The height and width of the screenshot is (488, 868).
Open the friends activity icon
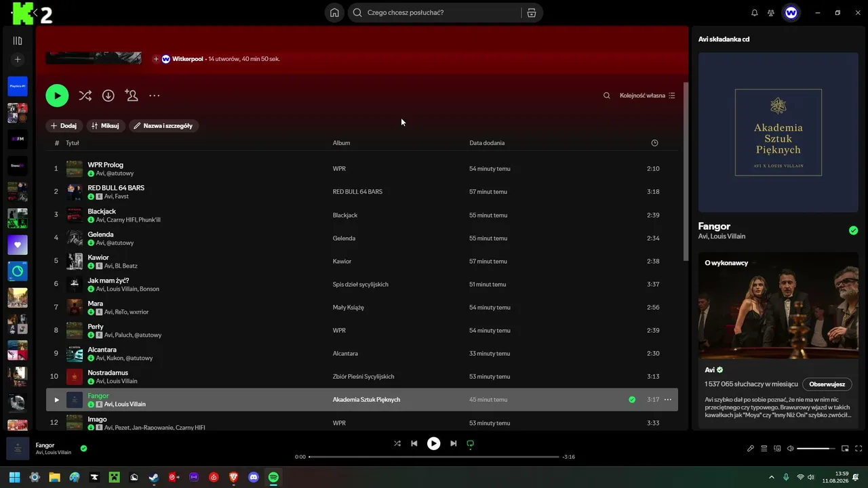pyautogui.click(x=771, y=13)
